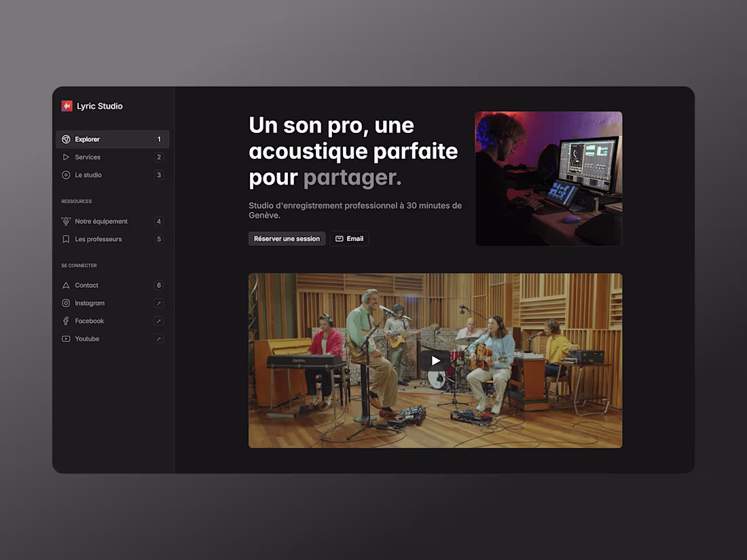Click the external-link arrow next to Instagram
Image resolution: width=747 pixels, height=560 pixels.
coord(158,303)
